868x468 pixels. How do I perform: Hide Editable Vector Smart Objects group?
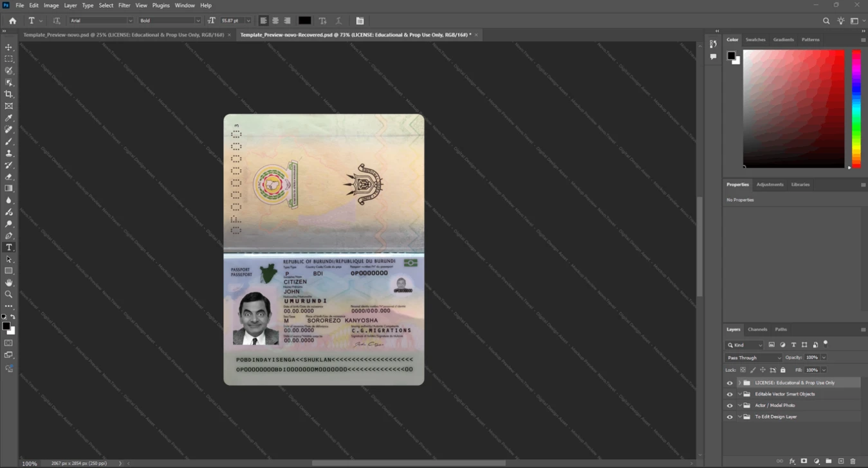tap(730, 394)
